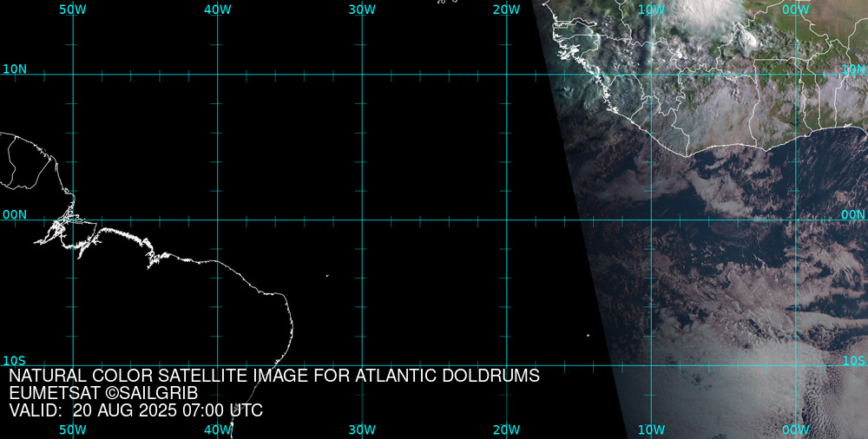Pick the 20W longitude label along the top edge

(507, 10)
